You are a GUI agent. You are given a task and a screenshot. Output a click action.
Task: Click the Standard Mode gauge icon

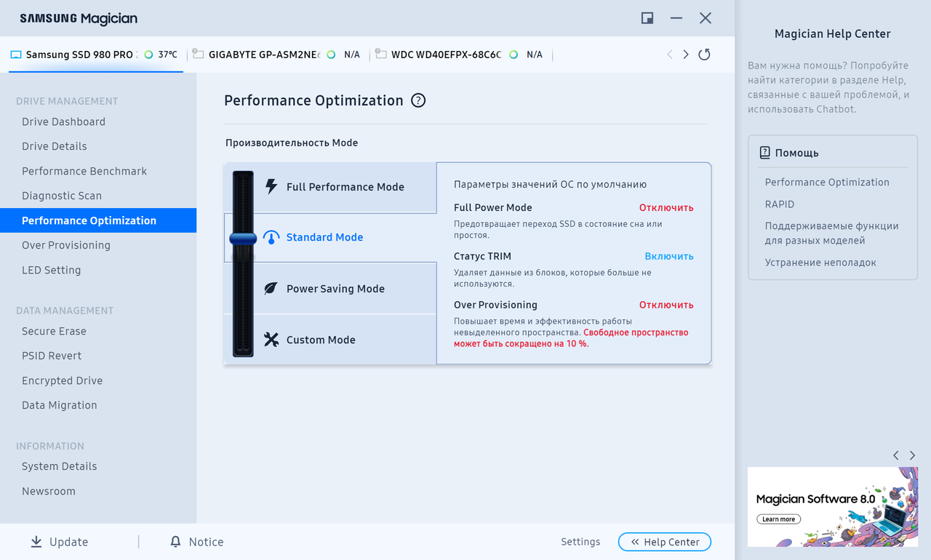(271, 237)
